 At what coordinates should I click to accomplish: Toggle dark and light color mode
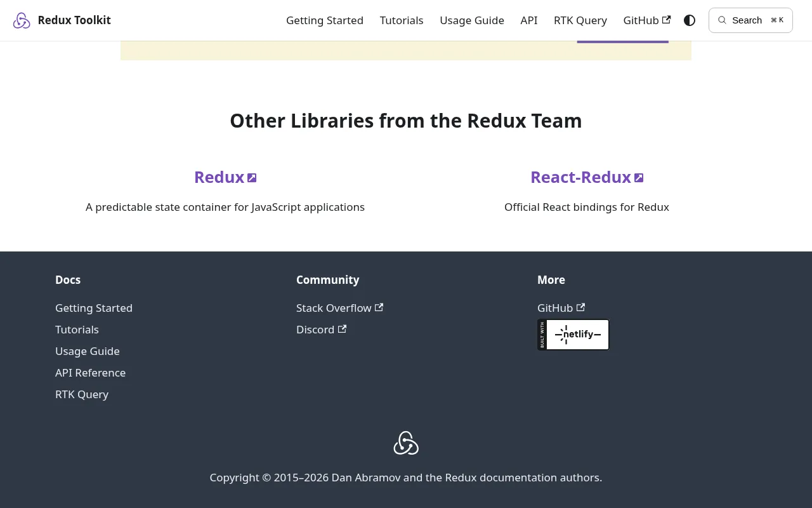[x=690, y=20]
